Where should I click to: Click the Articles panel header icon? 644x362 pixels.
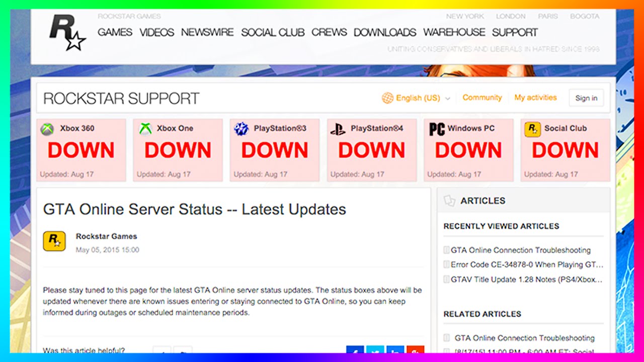[449, 201]
